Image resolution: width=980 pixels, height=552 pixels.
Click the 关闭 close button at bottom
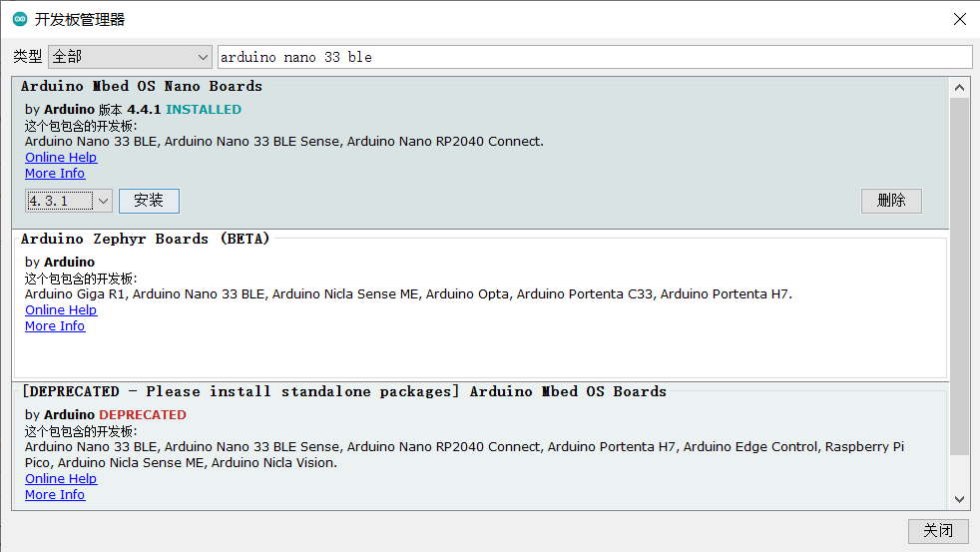(938, 531)
